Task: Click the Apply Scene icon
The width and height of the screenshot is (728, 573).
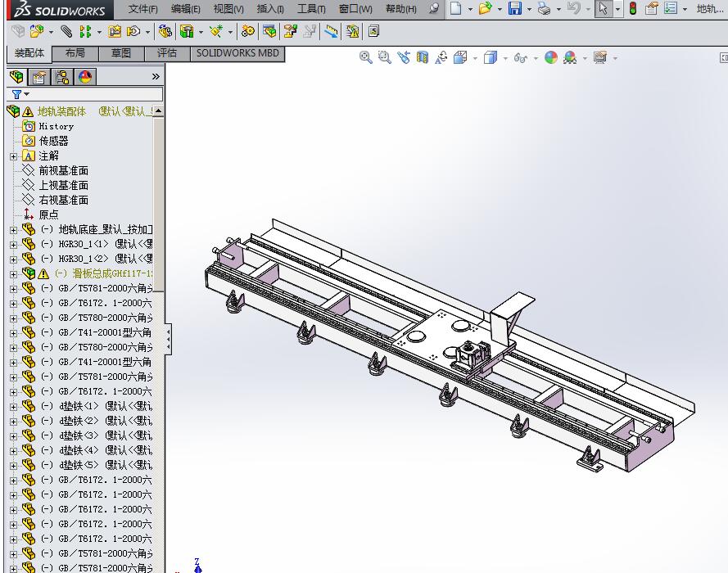Action: pos(570,57)
